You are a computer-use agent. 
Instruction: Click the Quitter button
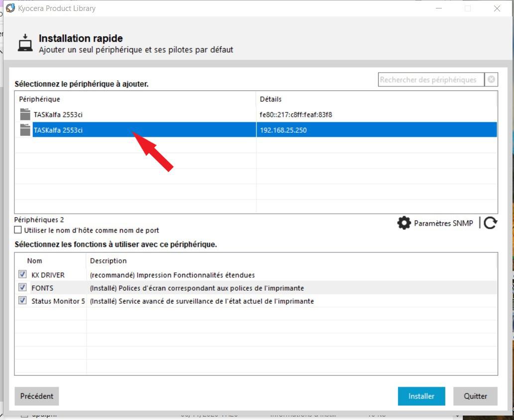(475, 396)
